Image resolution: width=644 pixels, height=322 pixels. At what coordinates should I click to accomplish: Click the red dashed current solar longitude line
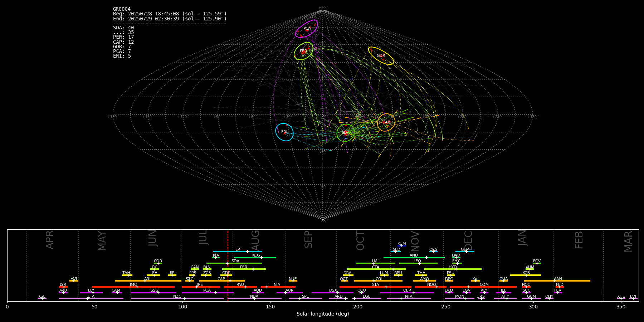228,265
